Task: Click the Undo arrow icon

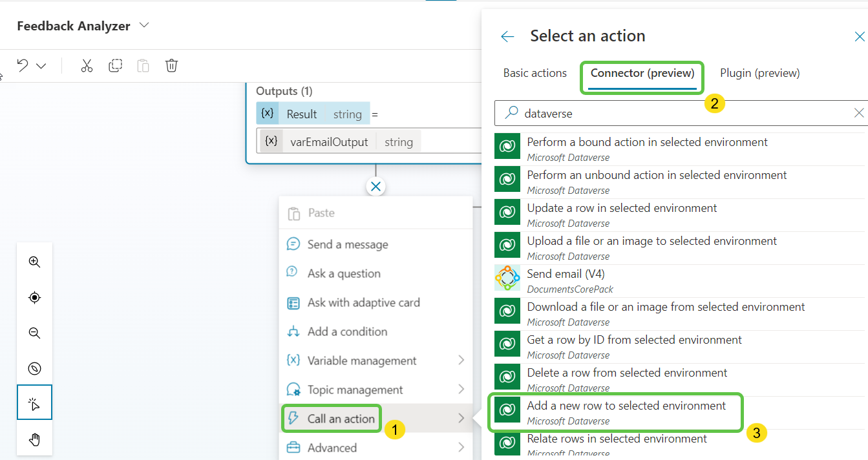Action: (x=23, y=66)
